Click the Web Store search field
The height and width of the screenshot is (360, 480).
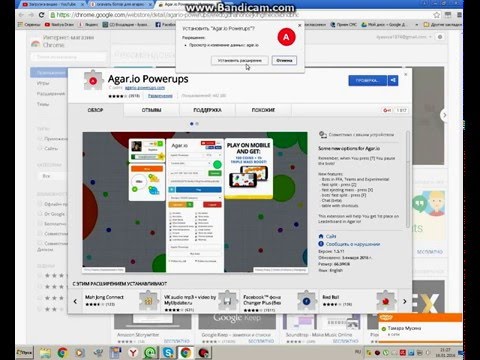click(x=69, y=57)
